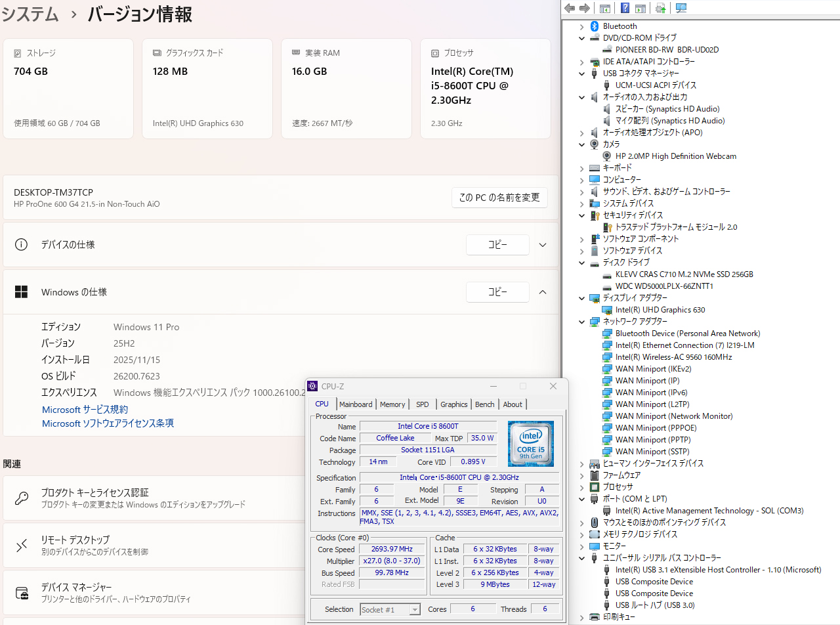Viewport: 840px width, 625px height.
Task: Open the Memory tab in CPU-Z
Action: 392,404
